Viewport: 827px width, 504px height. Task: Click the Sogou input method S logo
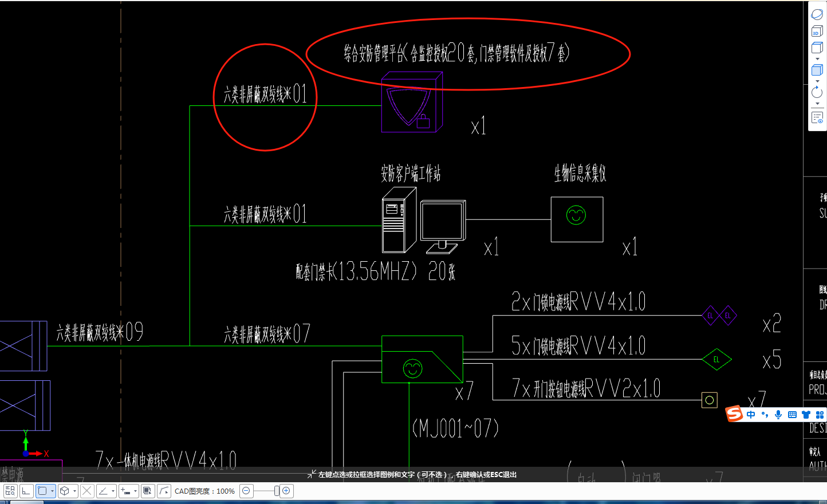click(734, 414)
